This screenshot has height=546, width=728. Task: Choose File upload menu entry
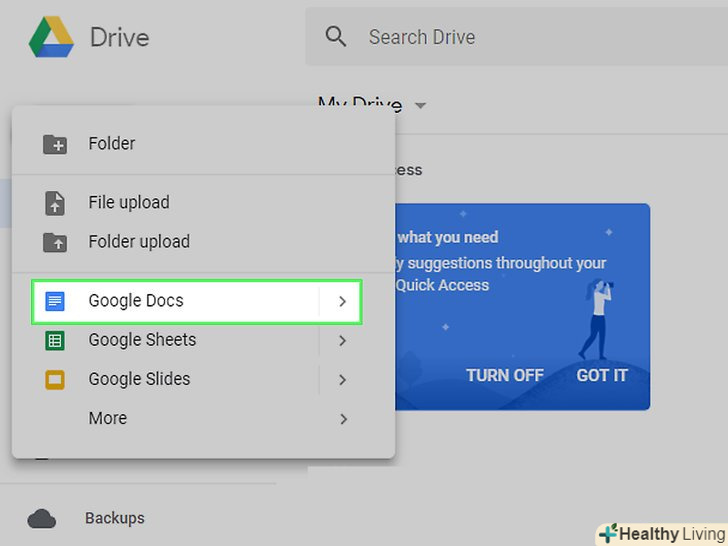(x=203, y=202)
